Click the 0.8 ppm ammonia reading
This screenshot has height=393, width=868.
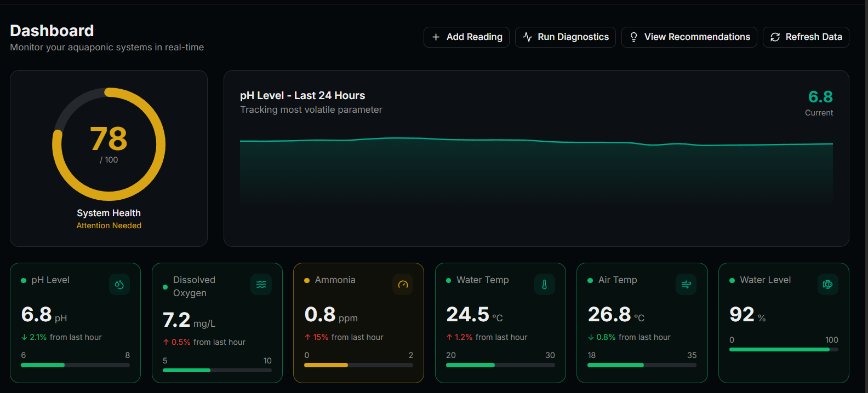[x=331, y=315]
